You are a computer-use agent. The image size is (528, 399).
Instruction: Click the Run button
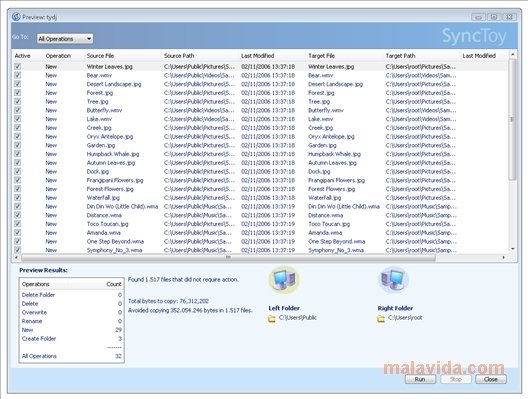click(x=420, y=379)
